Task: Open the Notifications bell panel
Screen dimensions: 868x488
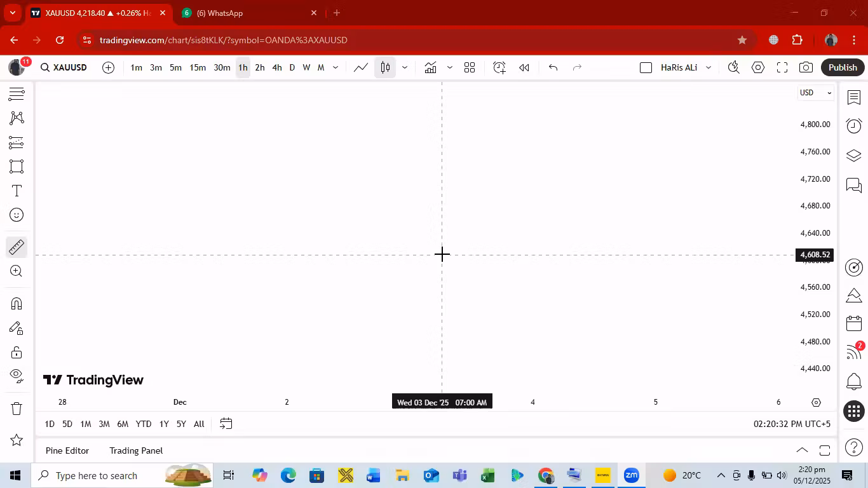Action: click(x=854, y=381)
